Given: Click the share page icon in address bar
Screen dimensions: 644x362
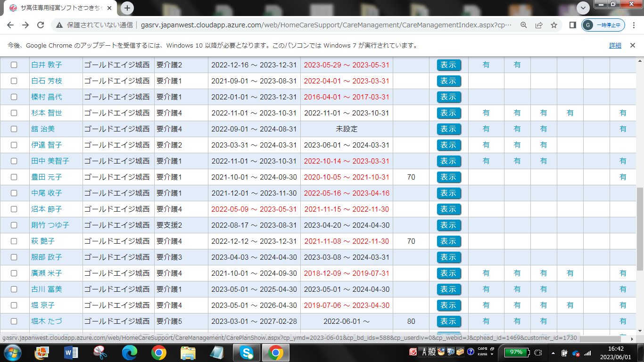Looking at the screenshot, I should point(539,25).
